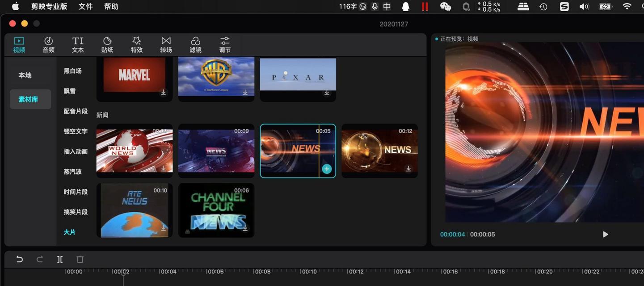This screenshot has height=286, width=644.
Task: Click the 正在预览: 视频 label
Action: click(x=459, y=39)
